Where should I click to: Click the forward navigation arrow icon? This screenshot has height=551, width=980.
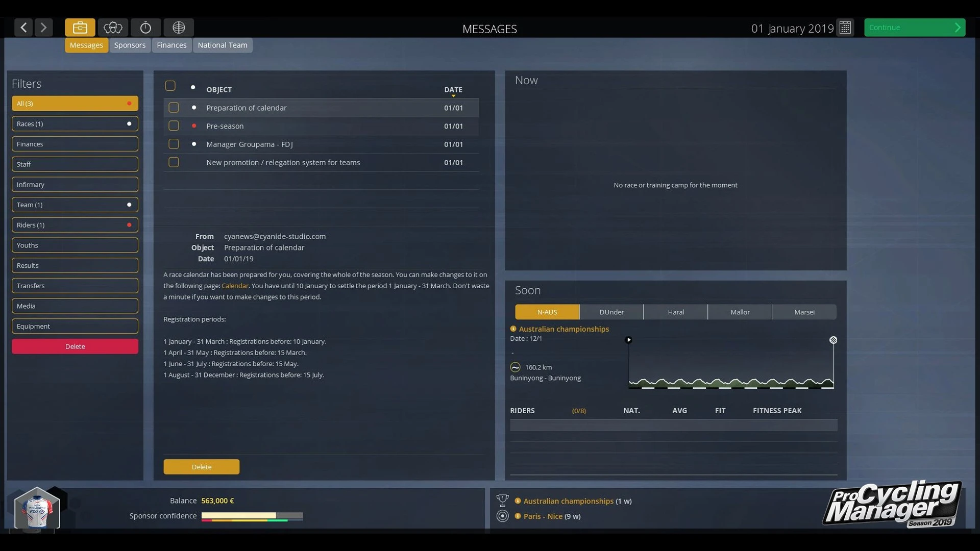tap(44, 28)
